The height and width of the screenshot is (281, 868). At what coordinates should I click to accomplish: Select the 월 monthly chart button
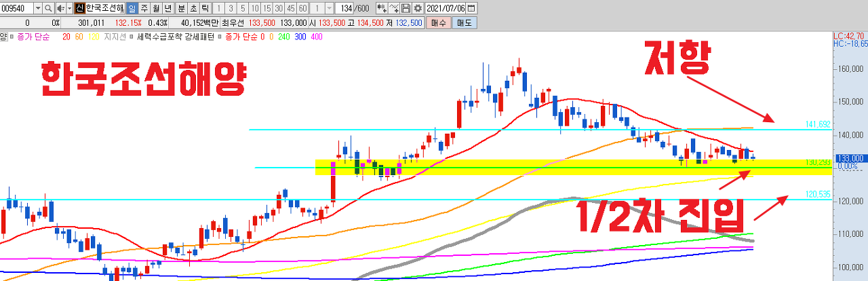(x=157, y=8)
